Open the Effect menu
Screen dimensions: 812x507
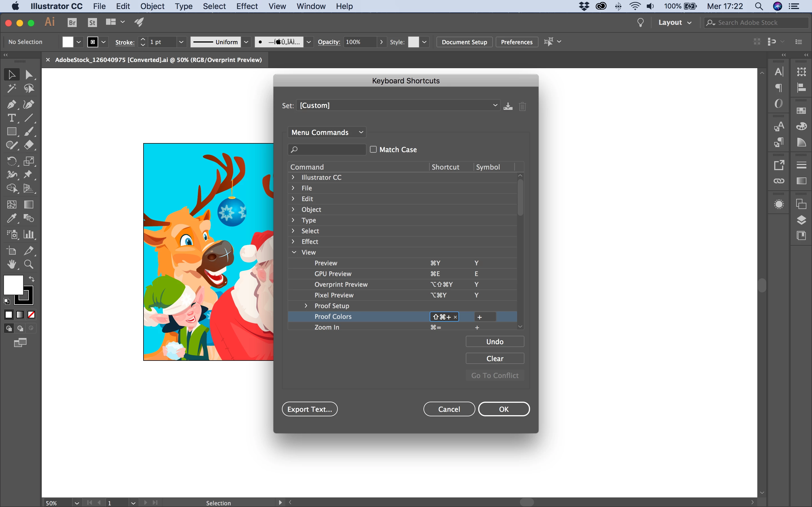(247, 6)
